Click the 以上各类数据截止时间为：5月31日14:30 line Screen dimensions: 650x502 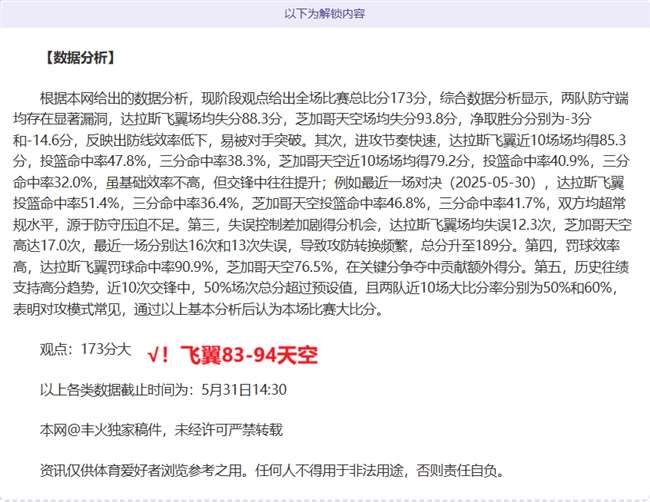163,390
